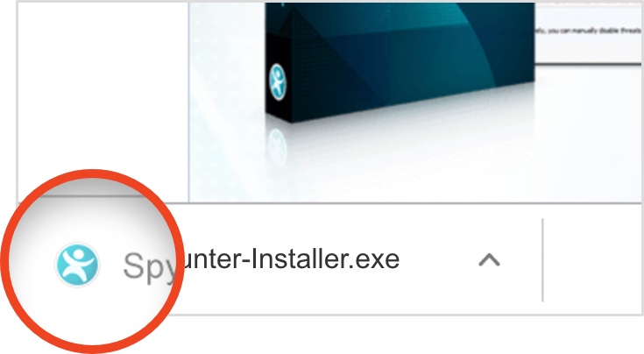Click the horizontal border above the download bar
The width and height of the screenshot is (644, 354).
pyautogui.click(x=411, y=203)
